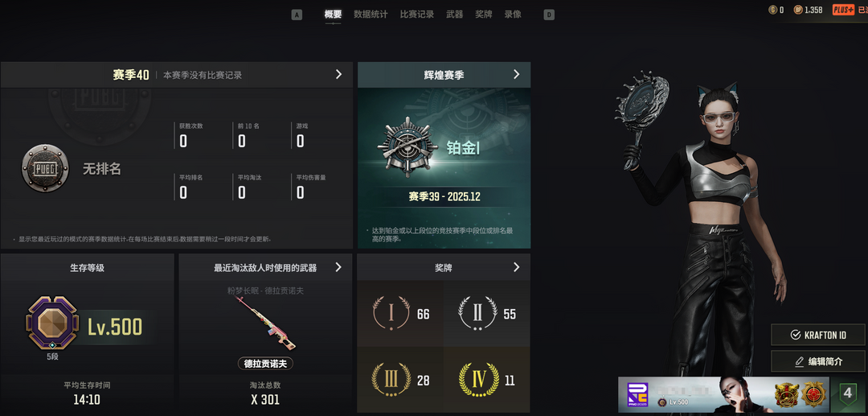868x416 pixels.
Task: Click the unranked PUBG badge icon
Action: (45, 168)
